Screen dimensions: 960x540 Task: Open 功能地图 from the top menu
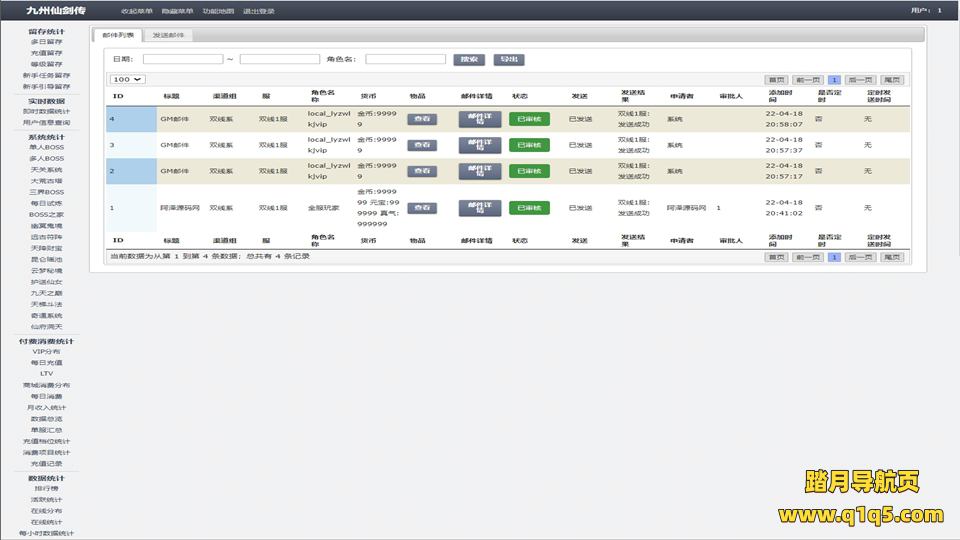tap(217, 11)
